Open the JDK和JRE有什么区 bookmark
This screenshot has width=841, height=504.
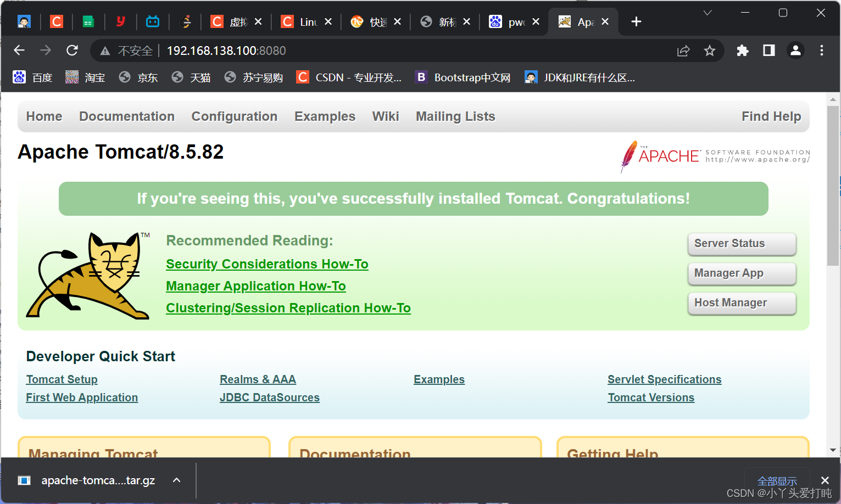(x=580, y=77)
